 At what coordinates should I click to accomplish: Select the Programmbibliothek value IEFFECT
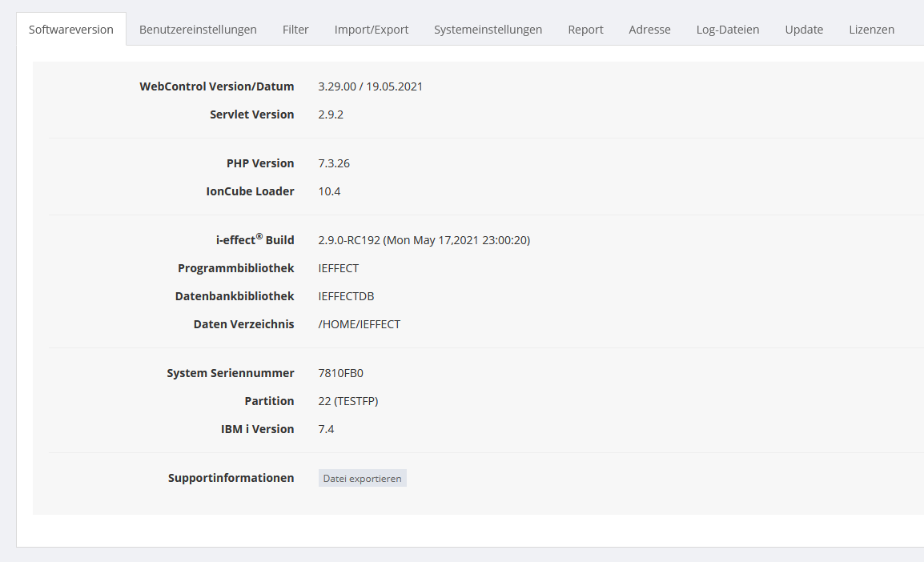(338, 269)
